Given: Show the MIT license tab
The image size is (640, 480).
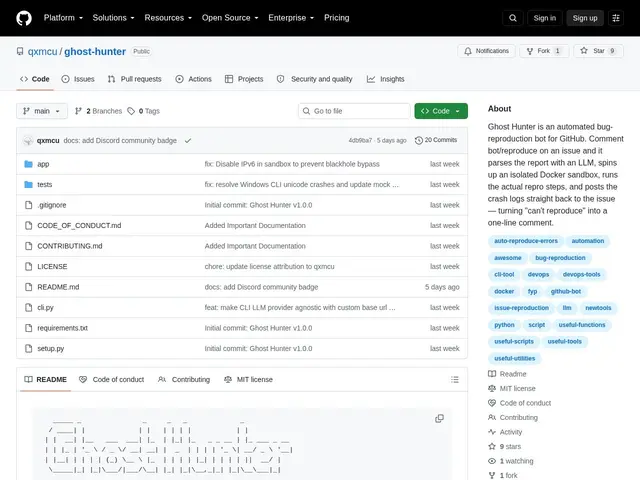Looking at the screenshot, I should click(248, 380).
